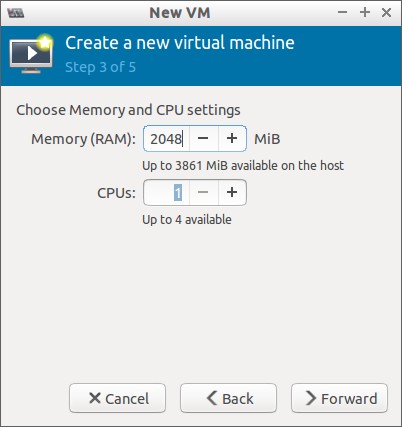Click the new virtual machine monitor icon
The image size is (402, 427).
click(31, 54)
